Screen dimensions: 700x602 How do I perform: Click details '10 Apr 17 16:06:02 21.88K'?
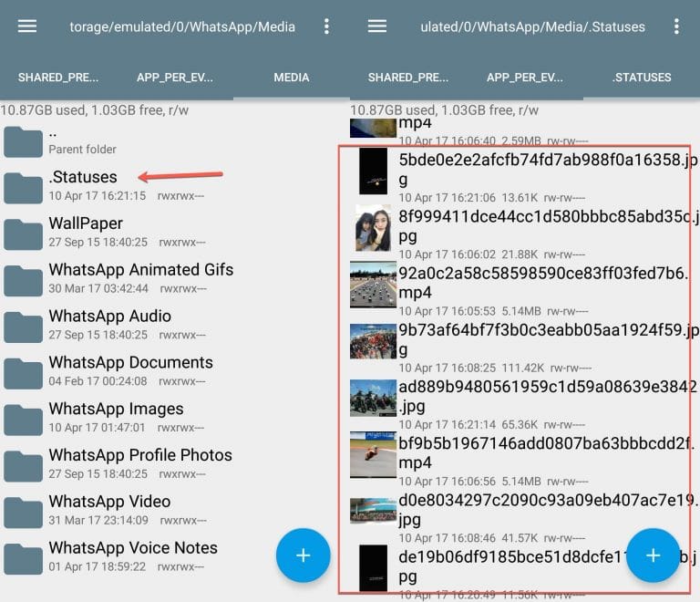click(x=491, y=254)
